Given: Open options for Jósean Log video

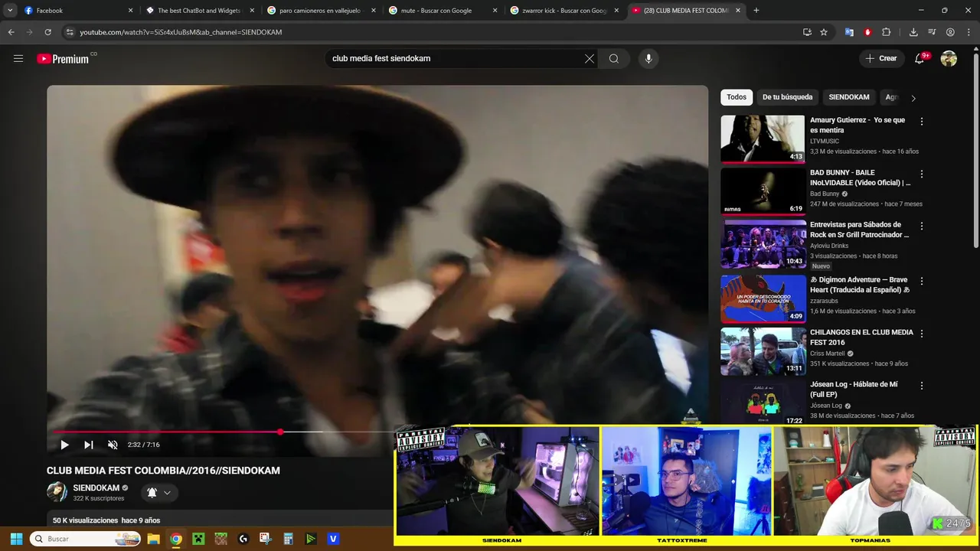Looking at the screenshot, I should click(x=922, y=386).
